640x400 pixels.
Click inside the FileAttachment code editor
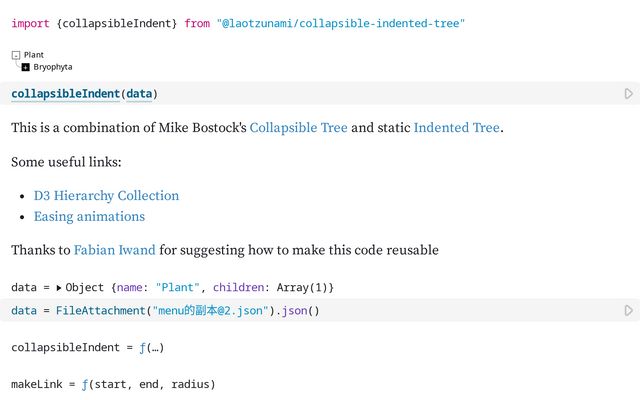pos(400,311)
